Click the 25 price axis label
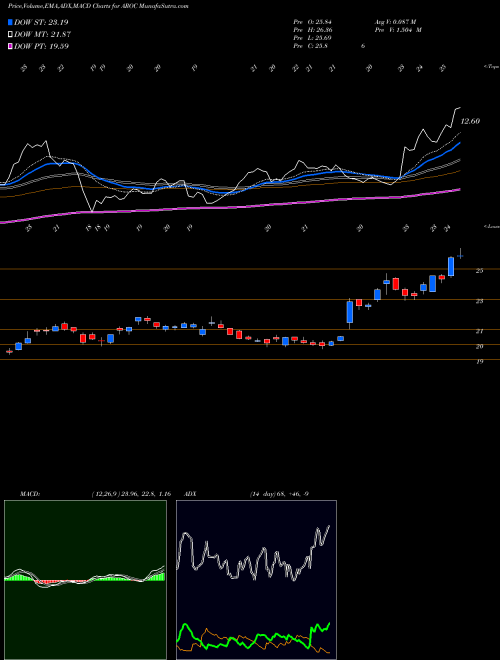500x660 pixels. click(x=479, y=271)
